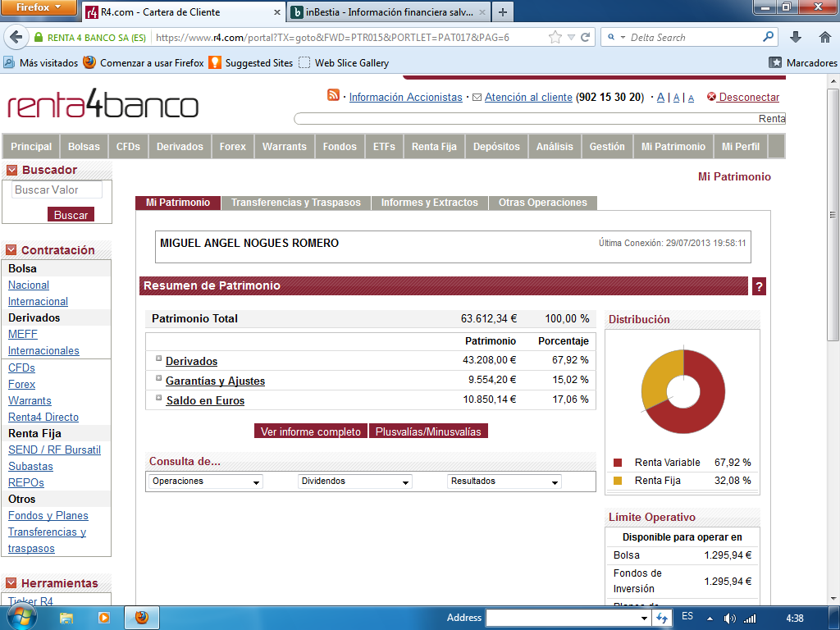This screenshot has width=840, height=630.
Task: Click the Ver informe completo button
Action: coord(310,431)
